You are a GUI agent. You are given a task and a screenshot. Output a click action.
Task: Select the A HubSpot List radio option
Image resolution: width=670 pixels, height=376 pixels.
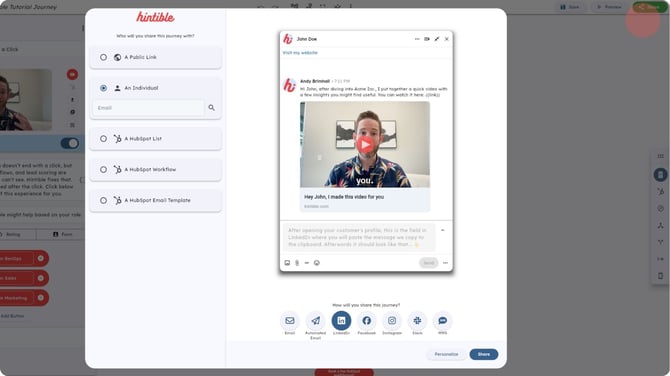[x=103, y=139]
